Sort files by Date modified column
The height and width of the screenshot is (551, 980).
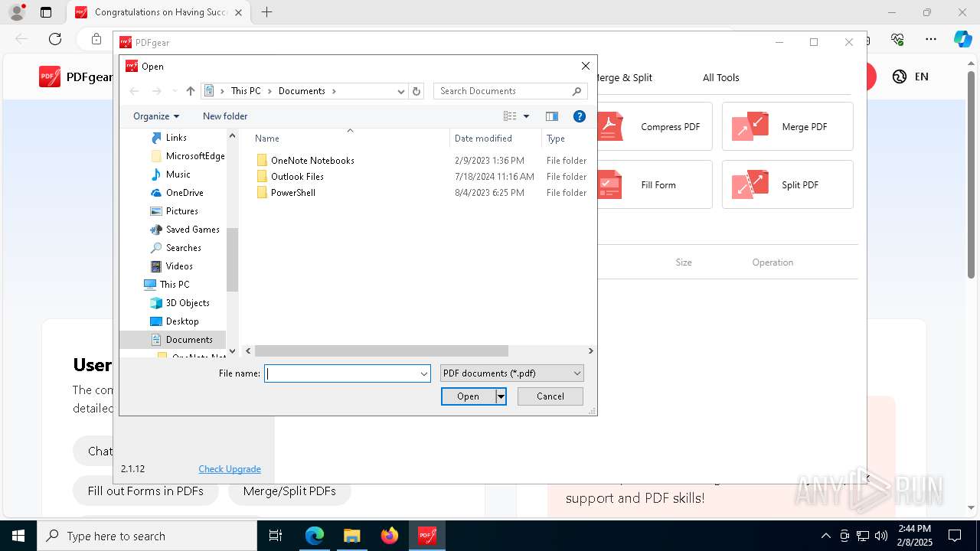coord(483,139)
